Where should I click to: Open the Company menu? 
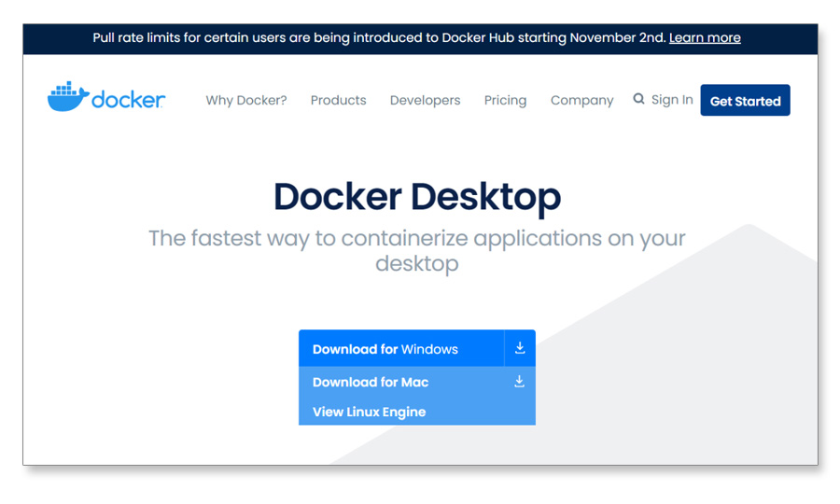[x=581, y=100]
